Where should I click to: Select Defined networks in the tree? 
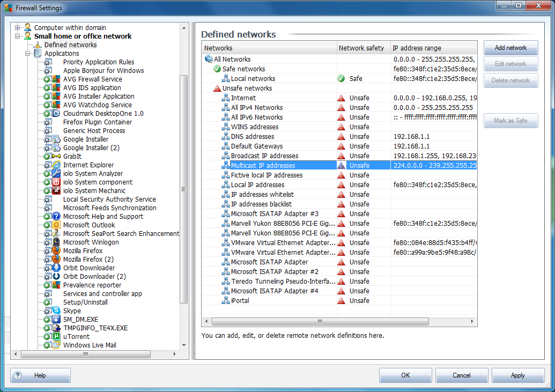click(70, 45)
